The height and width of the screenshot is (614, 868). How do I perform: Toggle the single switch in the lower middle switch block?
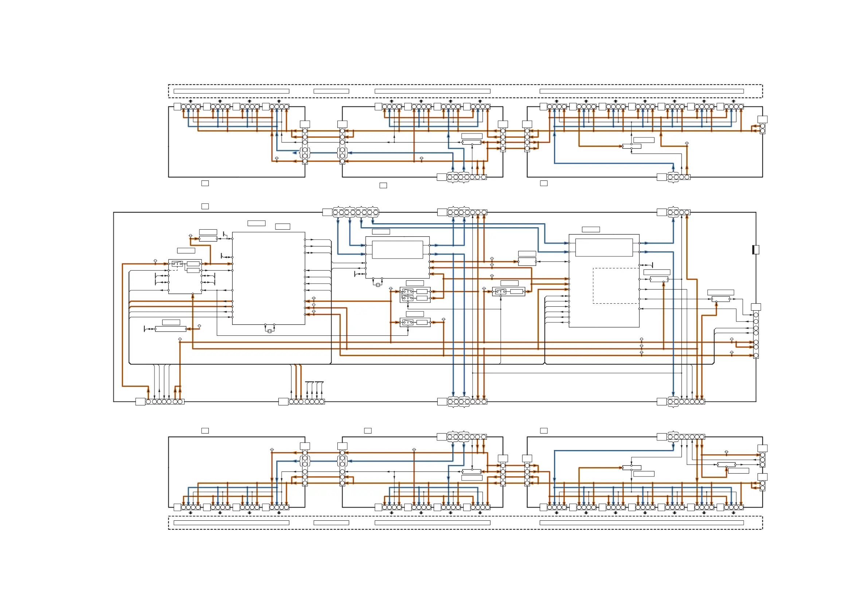407,323
